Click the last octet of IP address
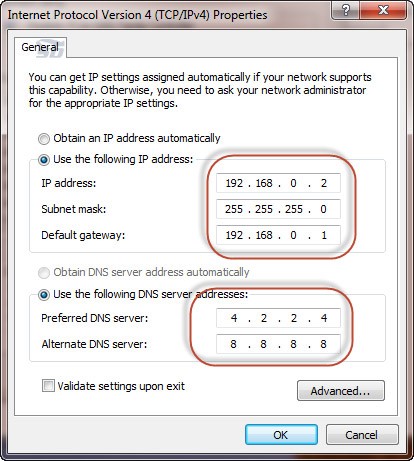 (324, 183)
